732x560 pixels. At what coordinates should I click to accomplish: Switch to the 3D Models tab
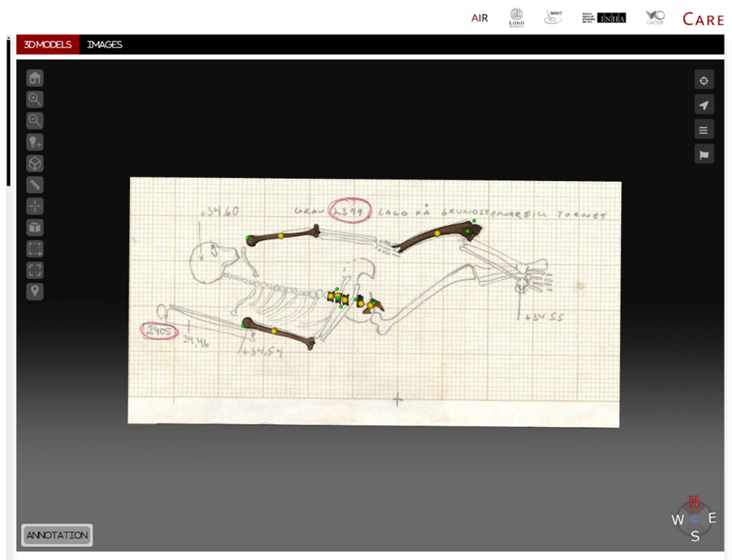48,44
